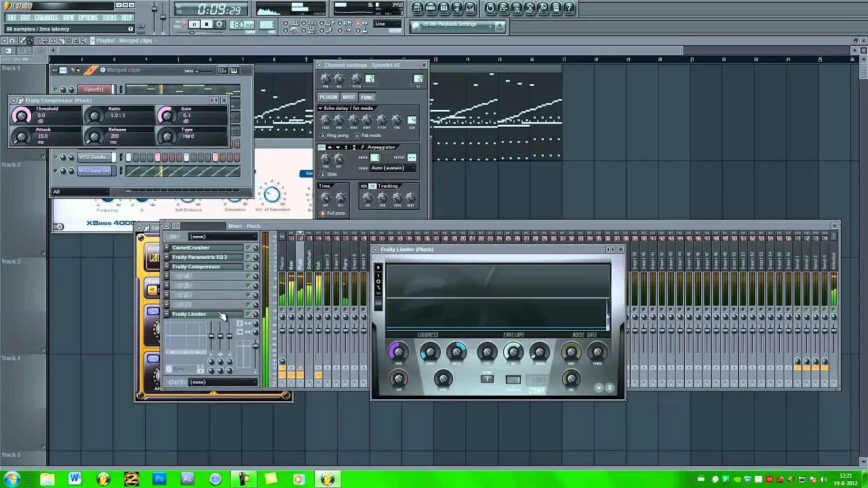Click the help question mark toolbar icon

pyautogui.click(x=569, y=8)
